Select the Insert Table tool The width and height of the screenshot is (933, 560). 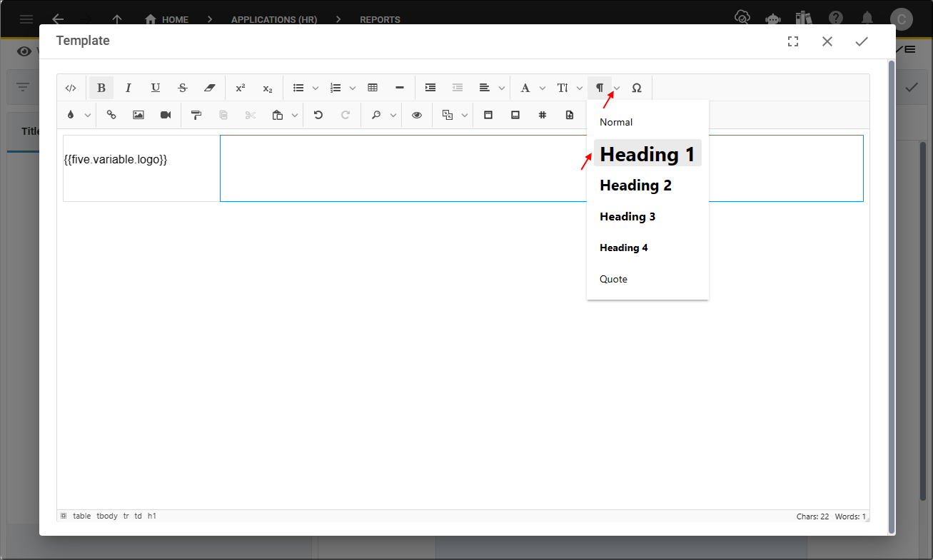[x=373, y=88]
